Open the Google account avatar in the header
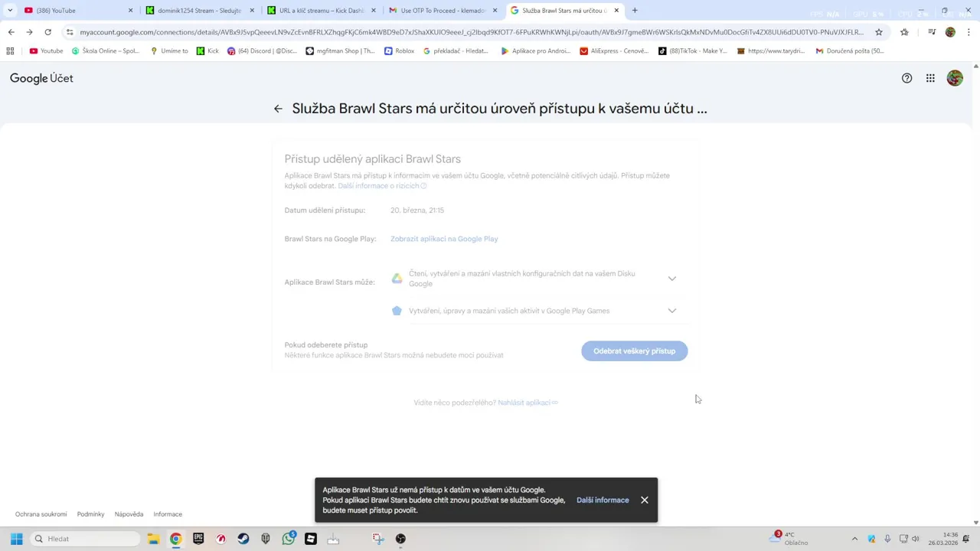 (955, 78)
